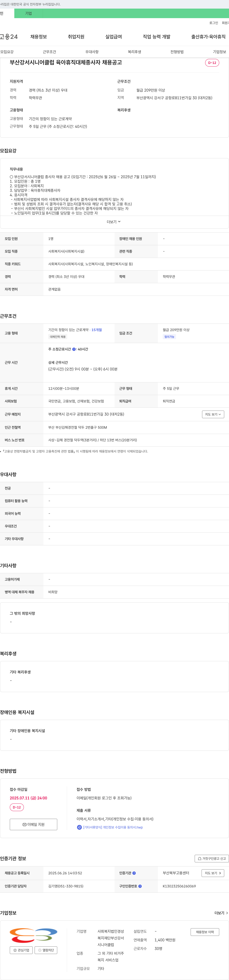
Task: Click the attachment icon before 개인정보 동의서 file
Action: (79, 828)
